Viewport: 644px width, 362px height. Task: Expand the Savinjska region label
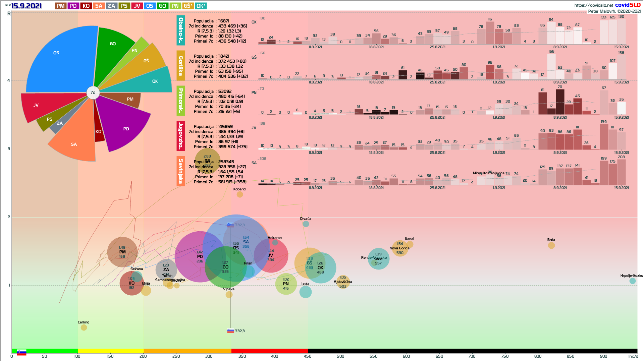click(181, 171)
